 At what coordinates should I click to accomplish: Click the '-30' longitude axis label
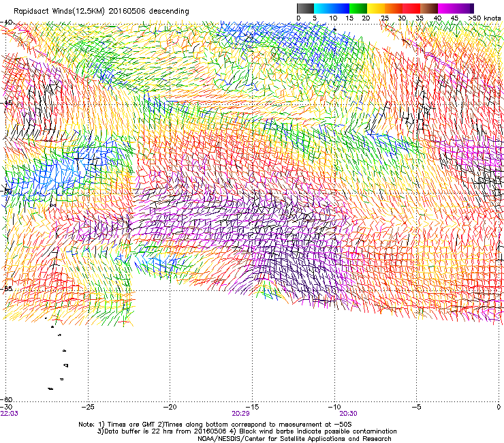(x=5, y=407)
